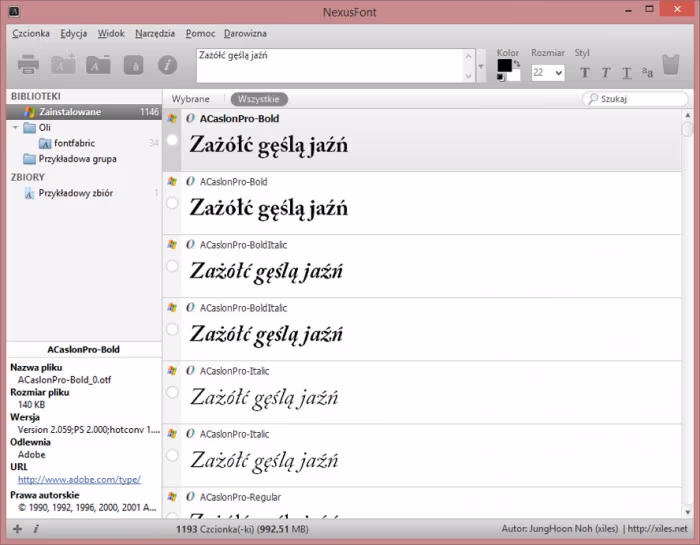Switch to the Wybrane tab
This screenshot has width=700, height=545.
pos(191,99)
